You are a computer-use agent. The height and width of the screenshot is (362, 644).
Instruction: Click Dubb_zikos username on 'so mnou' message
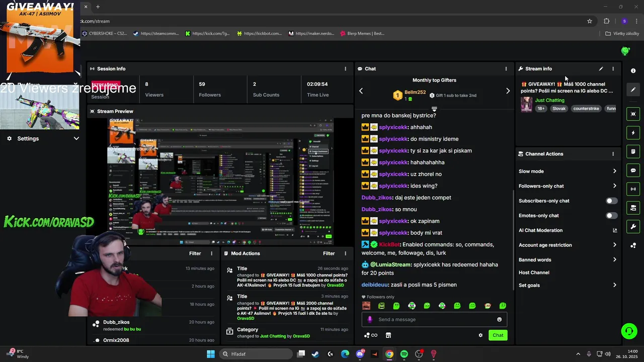(x=377, y=209)
